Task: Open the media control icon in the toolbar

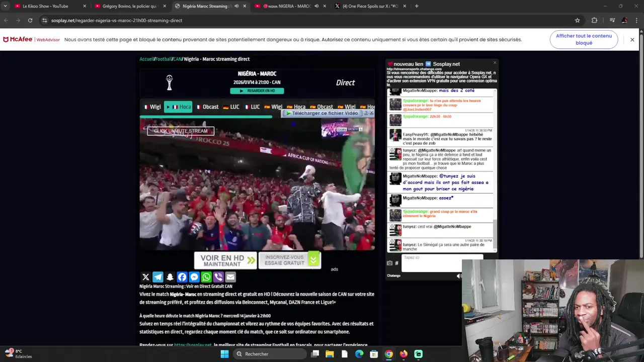Action: (612, 21)
